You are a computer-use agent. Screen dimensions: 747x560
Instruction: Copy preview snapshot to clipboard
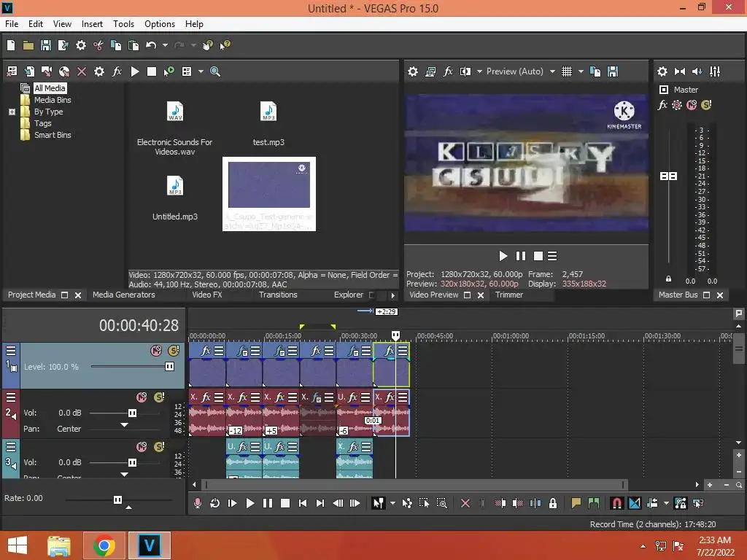click(x=595, y=71)
